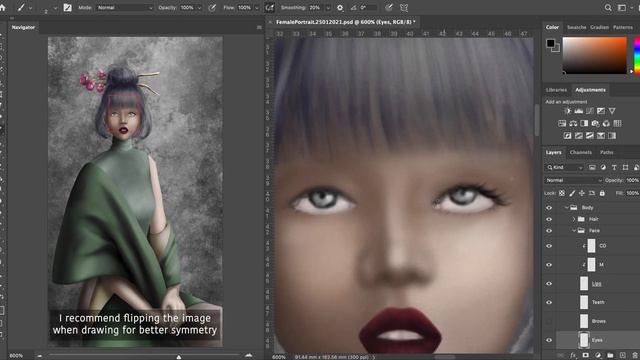This screenshot has width=640, height=360.
Task: Open the Navigator panel menu
Action: (x=259, y=27)
